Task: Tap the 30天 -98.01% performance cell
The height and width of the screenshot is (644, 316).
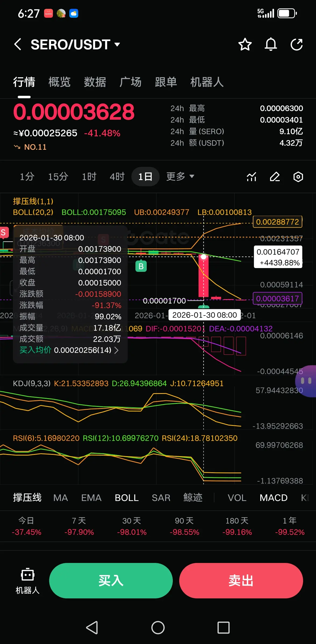Action: coord(132,526)
